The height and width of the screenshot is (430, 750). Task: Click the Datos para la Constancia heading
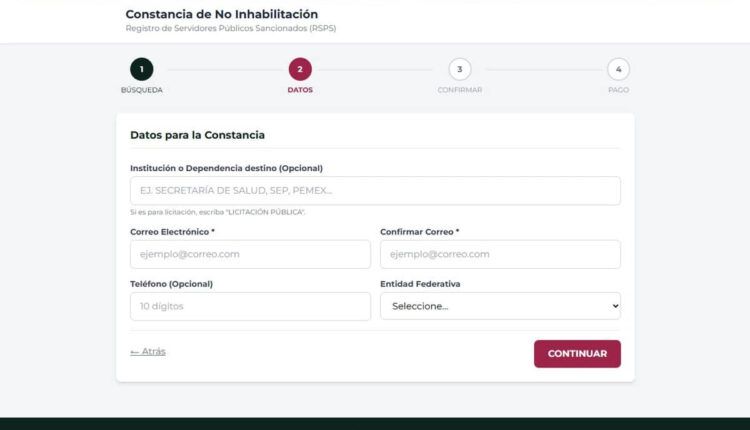(x=197, y=134)
